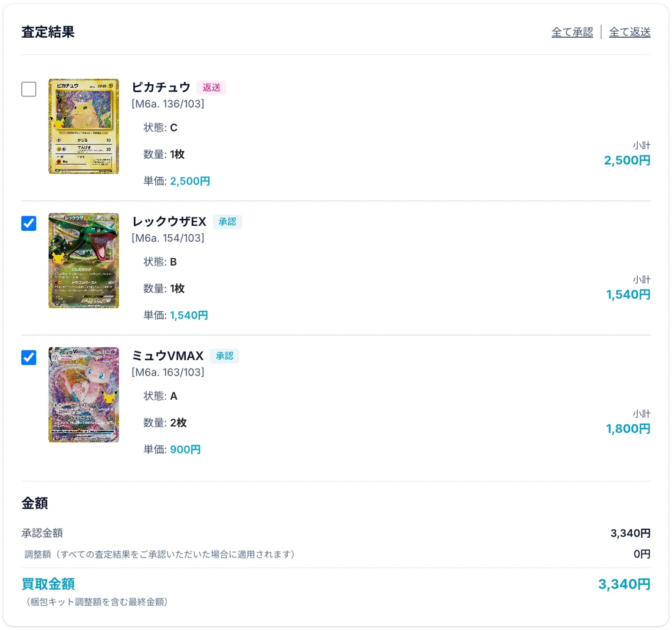Click the unit price 1,540円 of レックウザEX
This screenshot has width=672, height=630.
pyautogui.click(x=189, y=315)
